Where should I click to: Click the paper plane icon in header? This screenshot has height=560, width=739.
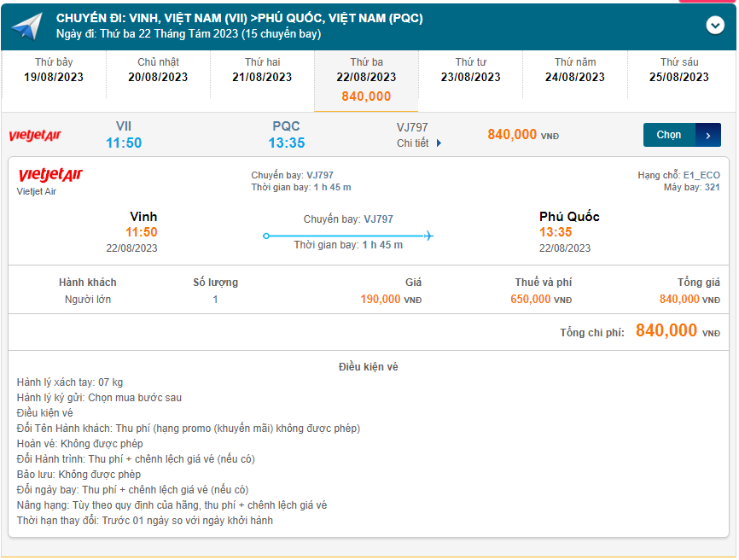(26, 26)
